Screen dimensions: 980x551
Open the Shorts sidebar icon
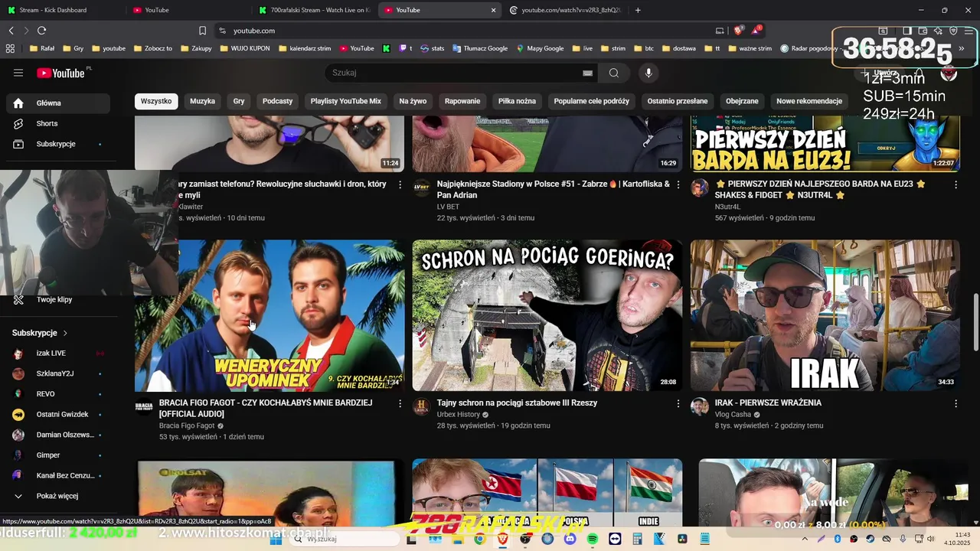[18, 123]
